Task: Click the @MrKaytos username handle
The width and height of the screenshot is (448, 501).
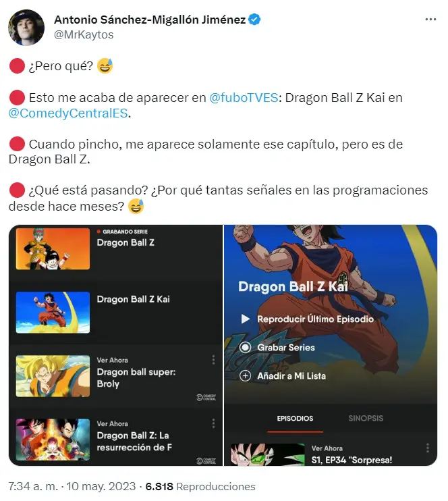Action: pos(84,34)
